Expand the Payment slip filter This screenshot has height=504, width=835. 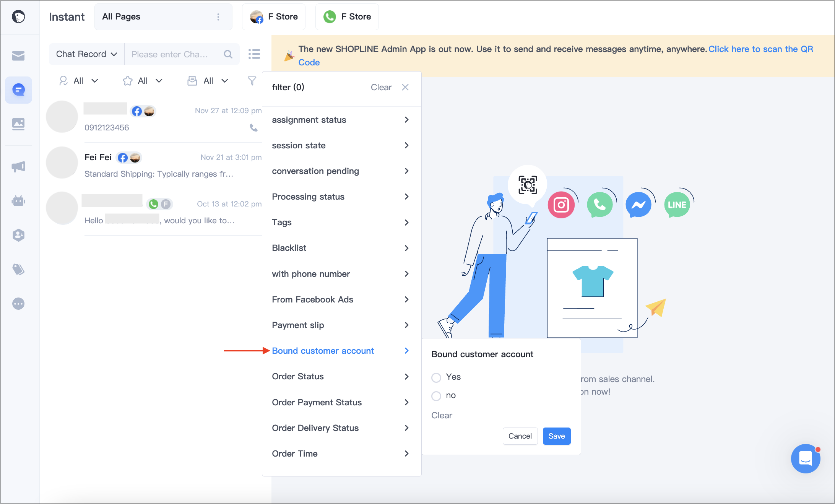[341, 325]
